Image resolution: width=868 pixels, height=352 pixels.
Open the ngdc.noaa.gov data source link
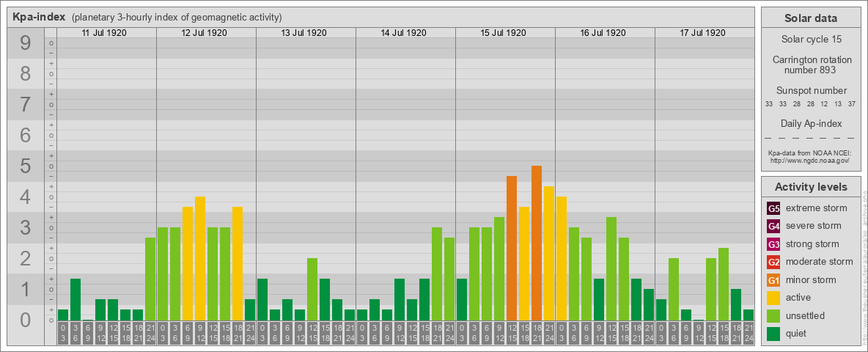click(810, 160)
